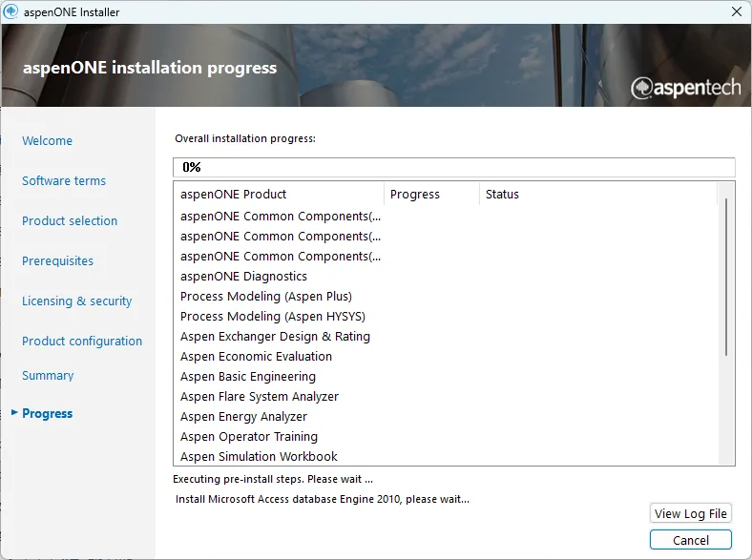Select the Process Modeling (Aspen HYSYS) row
Image resolution: width=752 pixels, height=560 pixels.
[x=273, y=316]
